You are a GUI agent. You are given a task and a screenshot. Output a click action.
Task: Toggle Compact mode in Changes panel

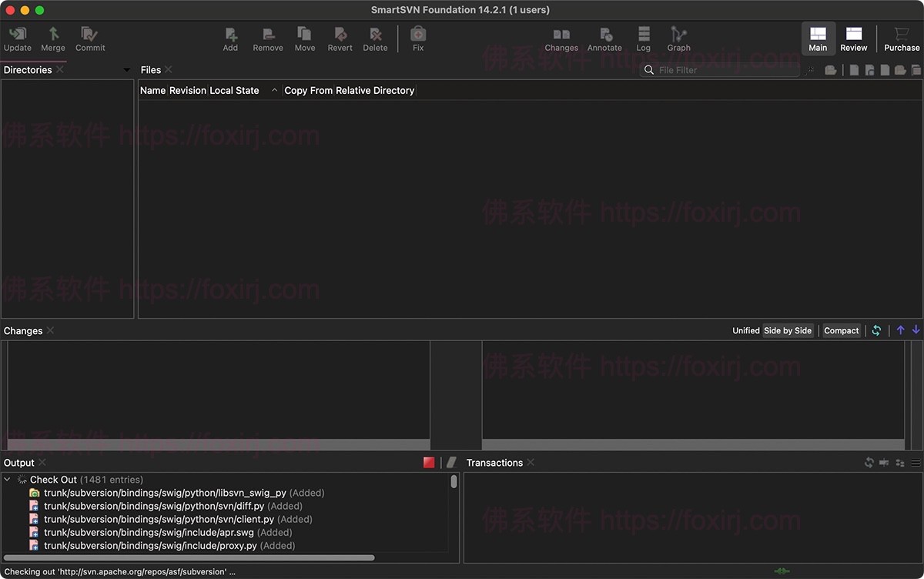coord(841,330)
